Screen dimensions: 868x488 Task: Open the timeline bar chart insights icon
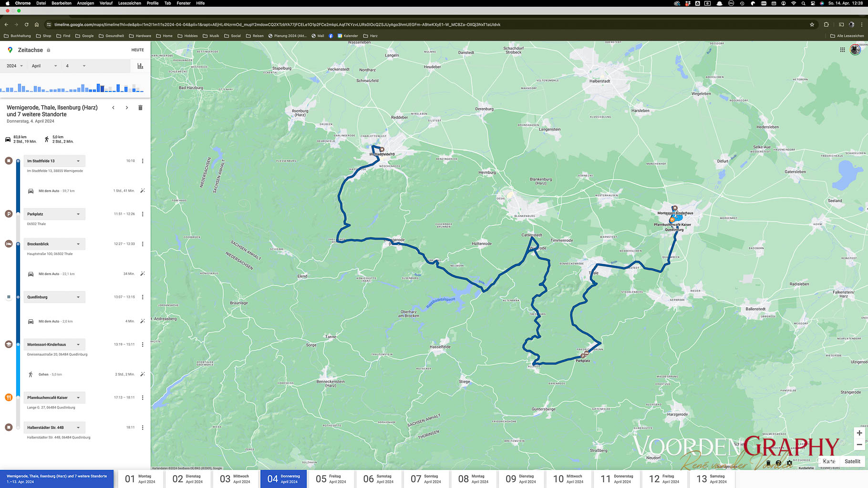[140, 66]
